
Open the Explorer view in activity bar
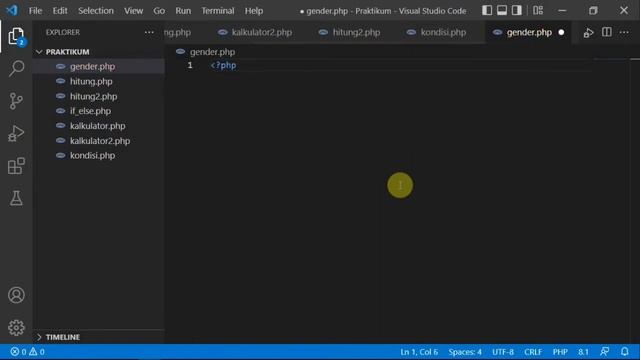(16, 36)
